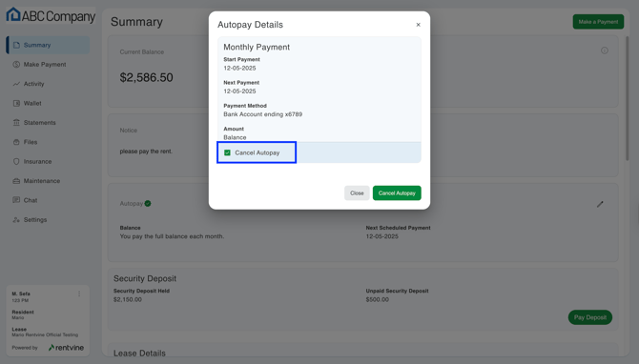Screen dimensions: 639x364
Task: Click the $2,586.50 balance amount
Action: pos(146,77)
